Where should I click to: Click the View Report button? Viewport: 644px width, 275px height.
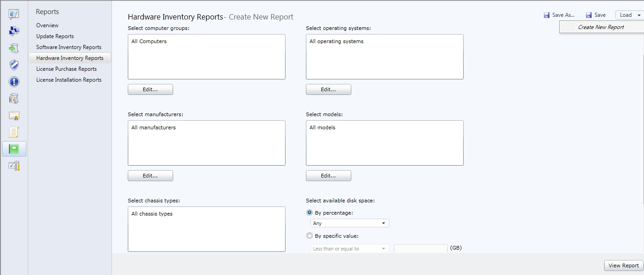click(623, 265)
